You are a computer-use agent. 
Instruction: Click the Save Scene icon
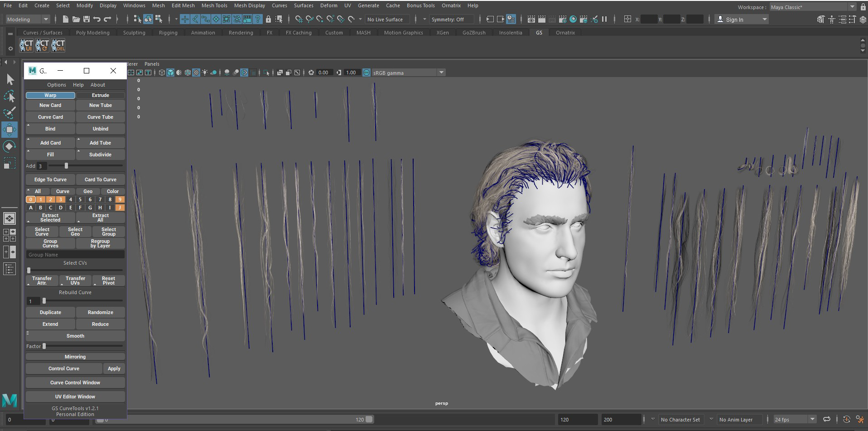[86, 19]
